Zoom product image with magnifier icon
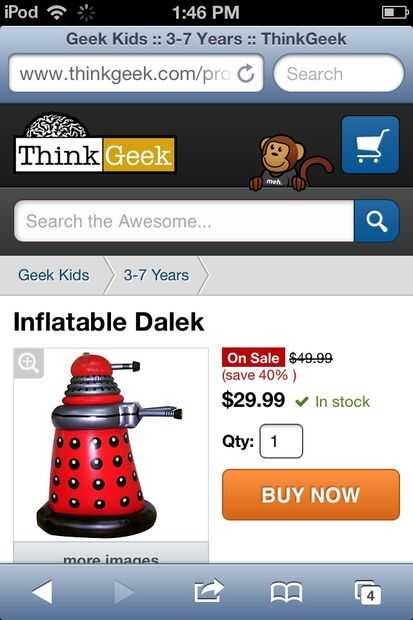The image size is (413, 620). pyautogui.click(x=28, y=363)
